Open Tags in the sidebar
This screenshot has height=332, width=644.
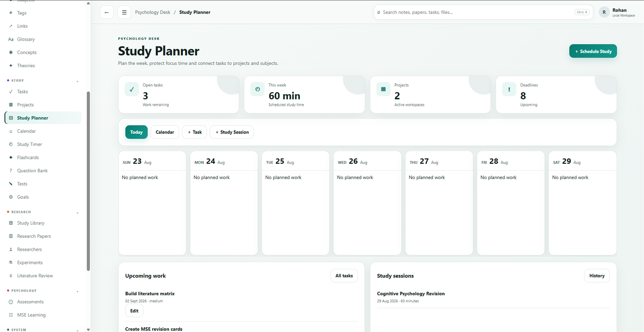pyautogui.click(x=43, y=13)
